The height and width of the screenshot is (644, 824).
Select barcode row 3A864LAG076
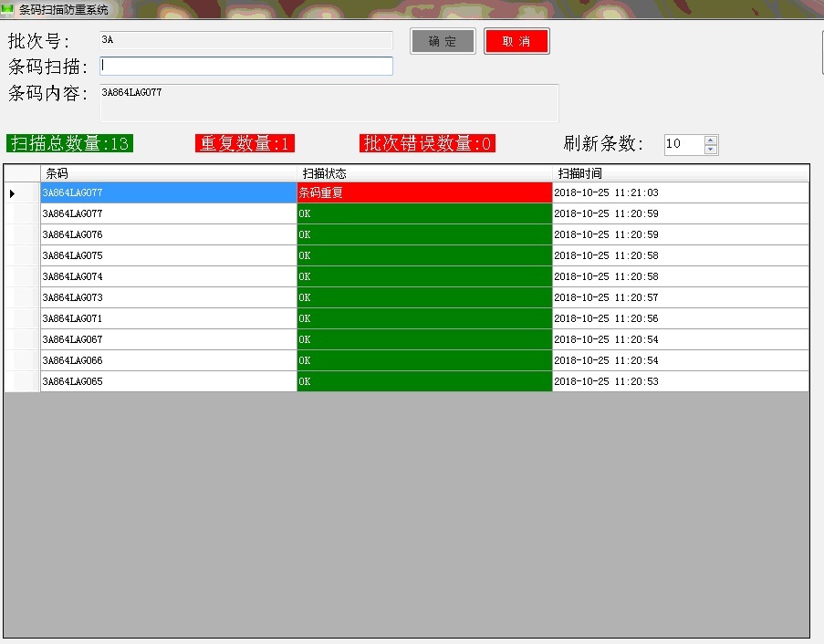click(x=169, y=235)
